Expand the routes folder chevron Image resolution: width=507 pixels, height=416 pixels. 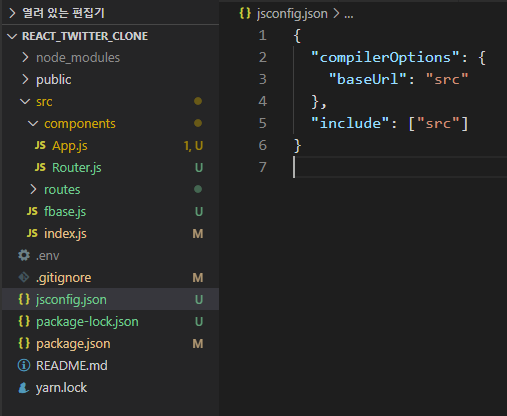[33, 189]
